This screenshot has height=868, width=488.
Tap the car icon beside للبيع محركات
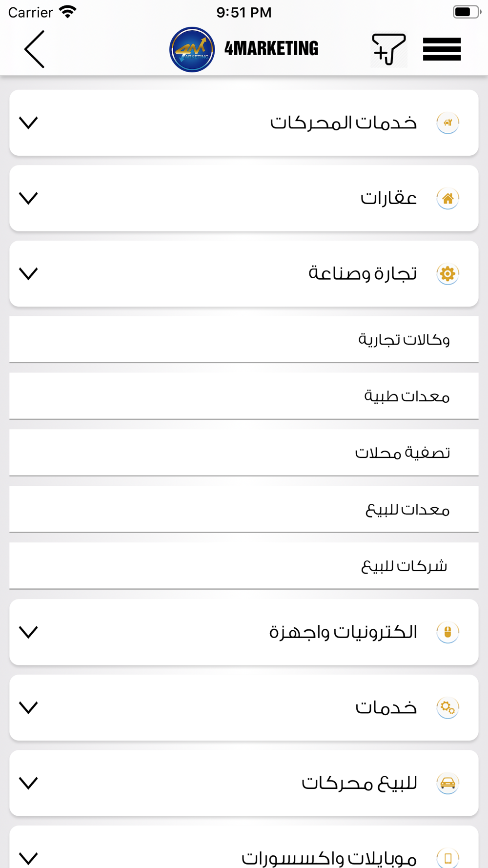447,784
